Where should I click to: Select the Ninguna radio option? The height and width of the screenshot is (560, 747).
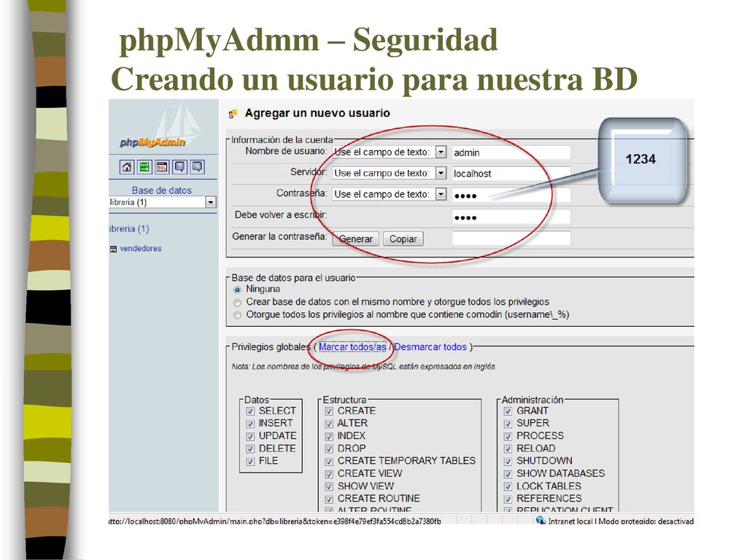coord(237,289)
